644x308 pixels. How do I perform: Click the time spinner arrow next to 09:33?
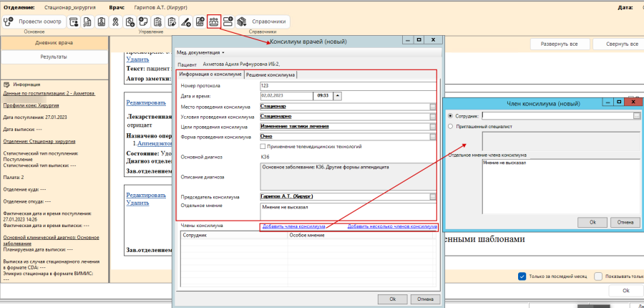pyautogui.click(x=338, y=96)
